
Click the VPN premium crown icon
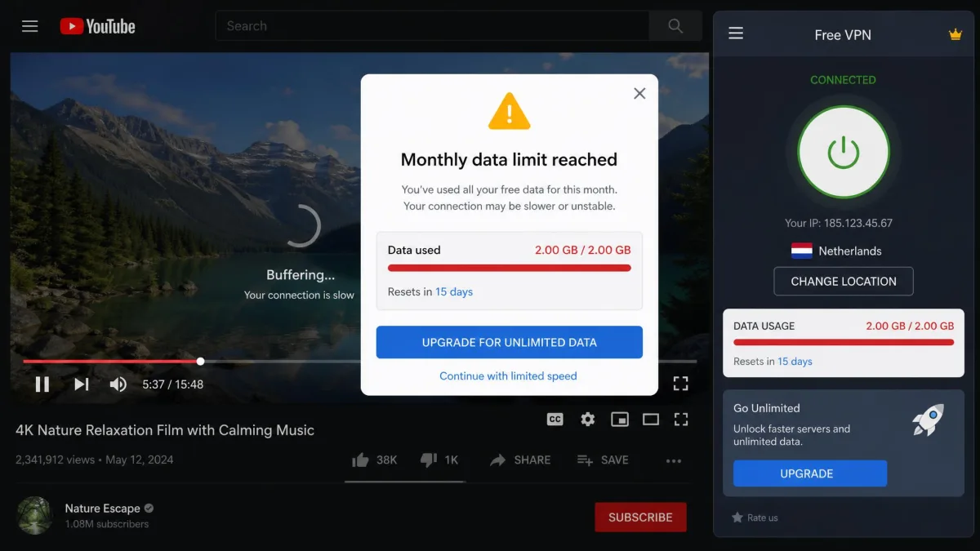pyautogui.click(x=955, y=34)
